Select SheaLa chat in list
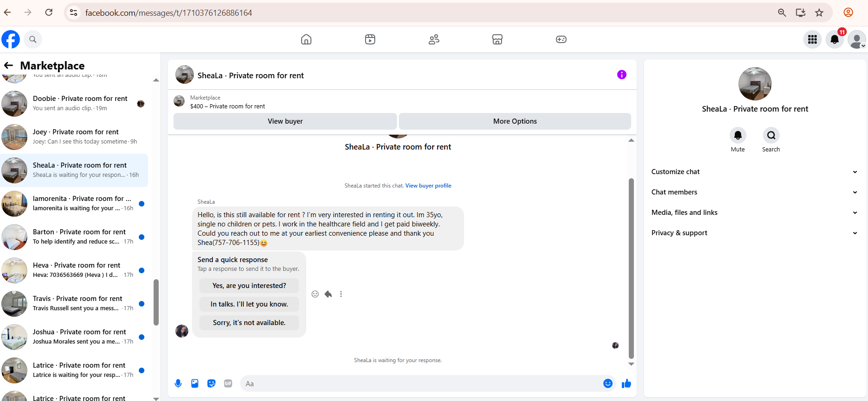 click(x=74, y=170)
